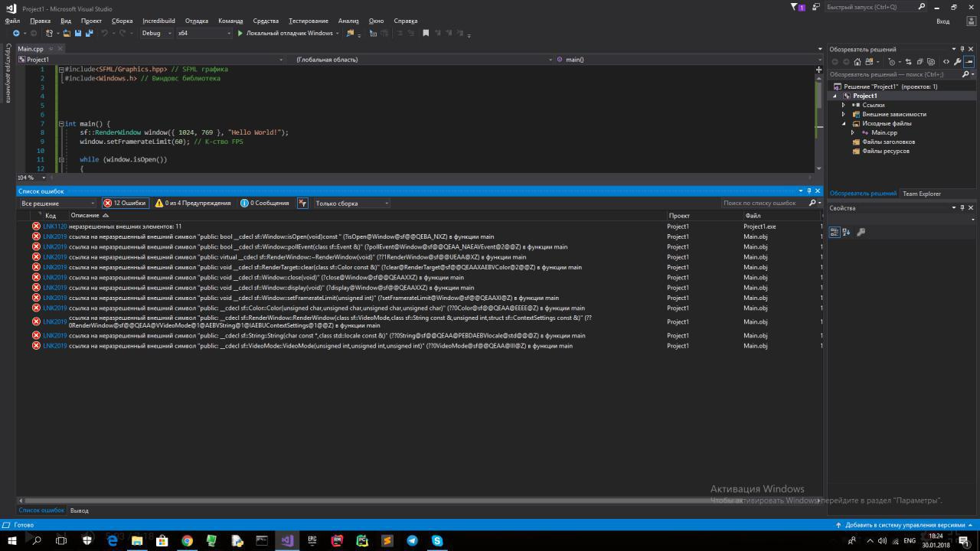Expand the Ссылки node
The width and height of the screenshot is (980, 551).
pyautogui.click(x=844, y=105)
